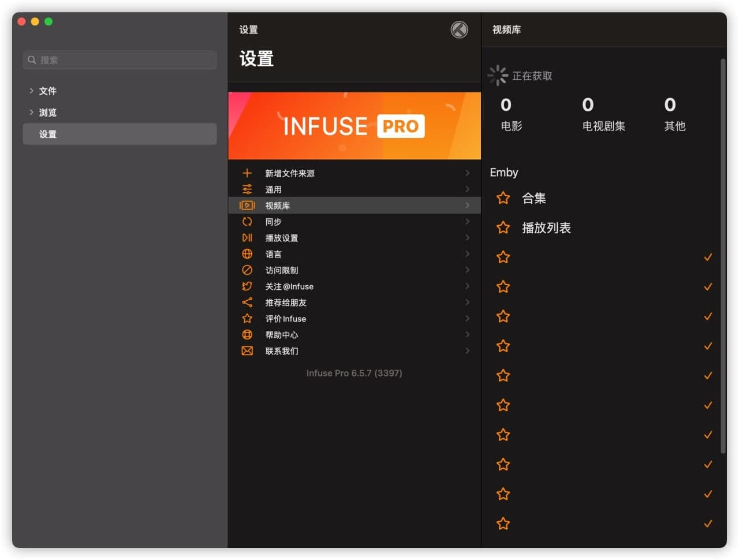The image size is (739, 560).
Task: Click into the 搜索 search field
Action: click(x=120, y=60)
